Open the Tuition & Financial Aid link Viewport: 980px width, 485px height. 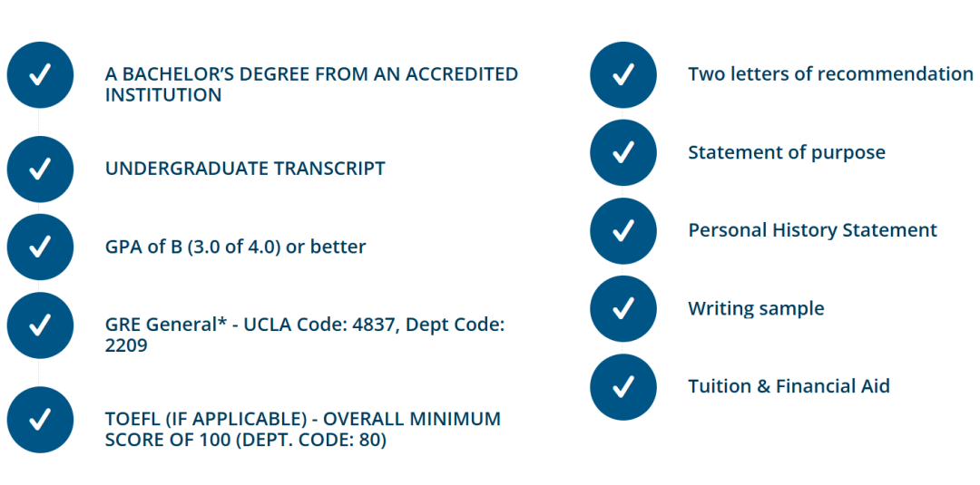[x=789, y=386]
